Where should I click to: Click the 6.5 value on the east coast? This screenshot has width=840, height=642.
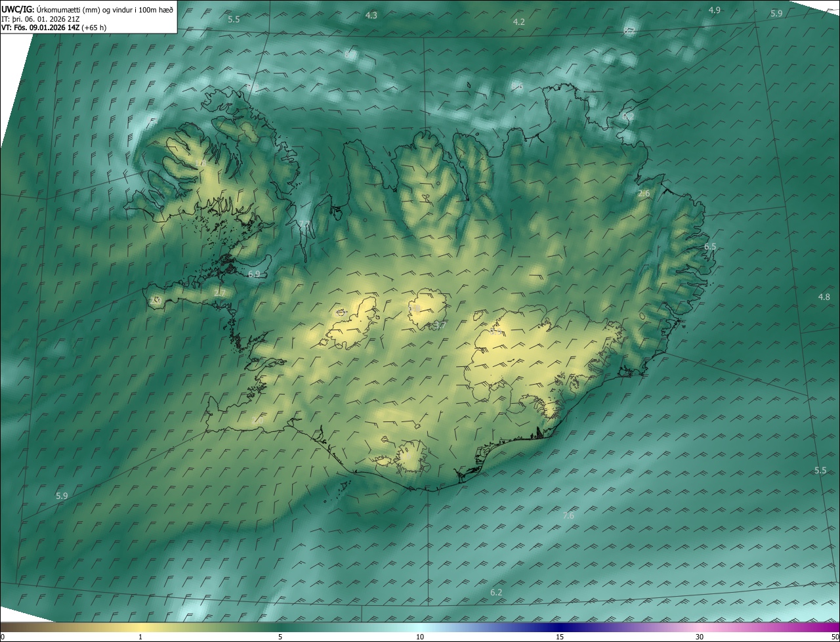tap(710, 246)
